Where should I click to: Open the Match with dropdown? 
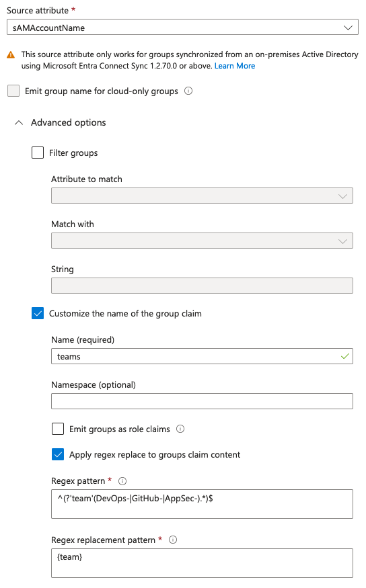tap(202, 241)
